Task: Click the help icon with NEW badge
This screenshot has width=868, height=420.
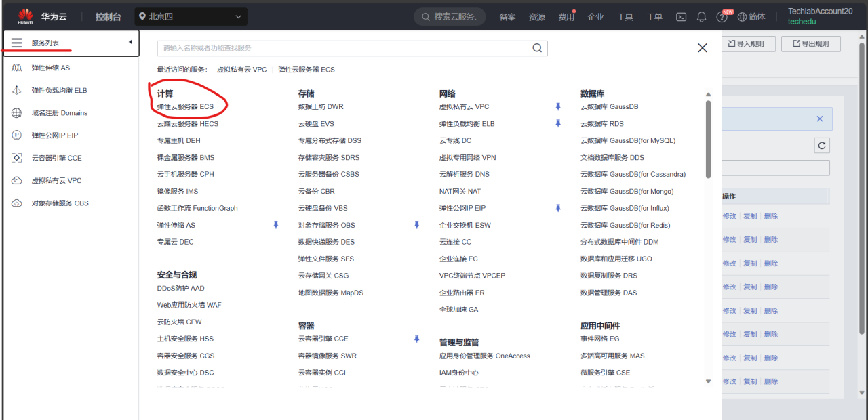Action: 722,16
